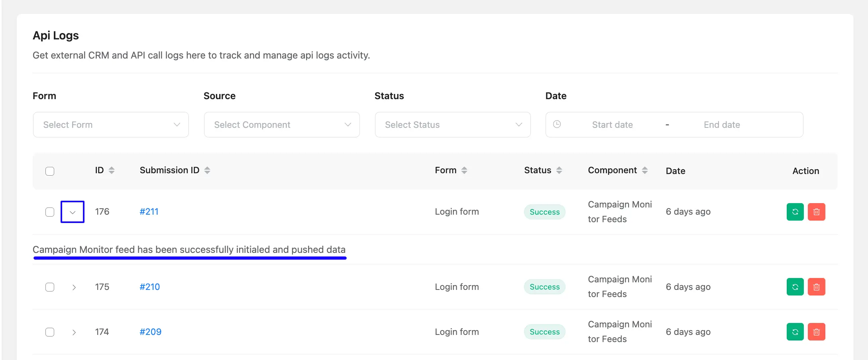Viewport: 868px width, 360px height.
Task: Sort the table by Status column
Action: coord(560,170)
